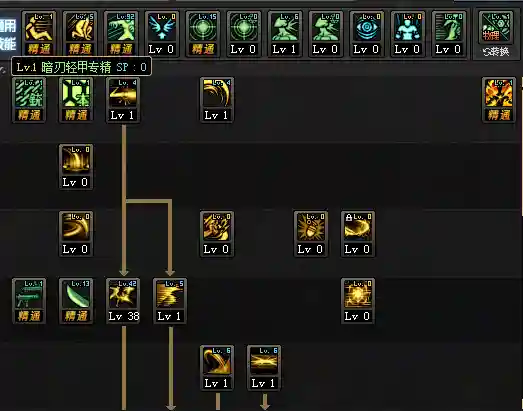This screenshot has height=411, width=523.
Task: Click the 暗刃轻甲专精 tooltip label
Action: point(76,67)
